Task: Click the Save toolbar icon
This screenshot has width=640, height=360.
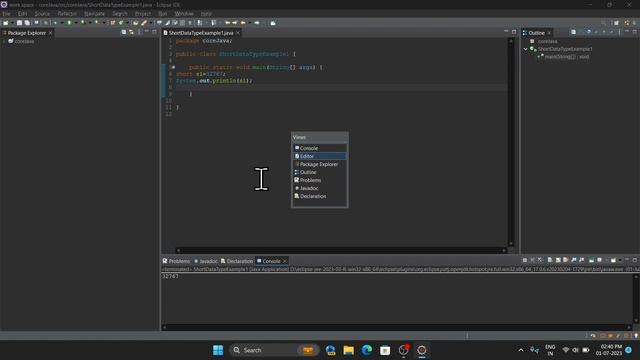Action: click(20, 23)
